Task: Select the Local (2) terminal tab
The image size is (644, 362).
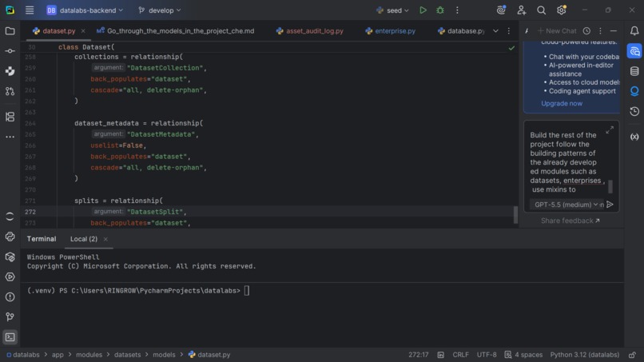Action: pos(84,239)
